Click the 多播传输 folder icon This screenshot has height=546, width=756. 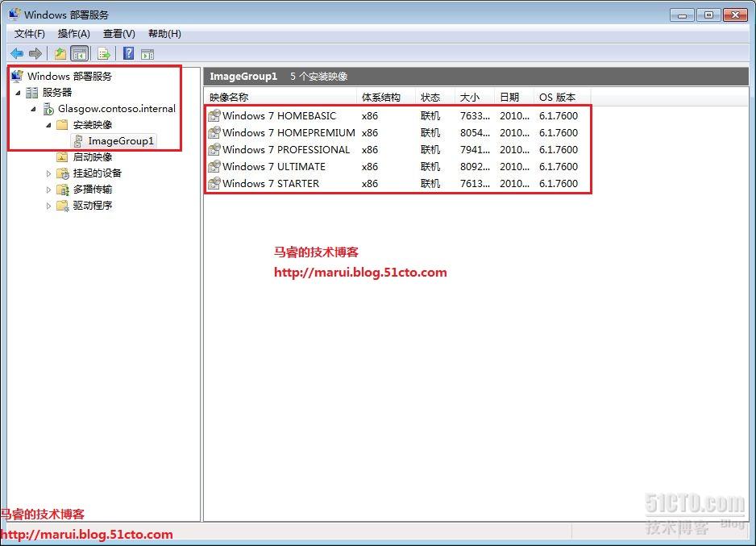pyautogui.click(x=63, y=190)
